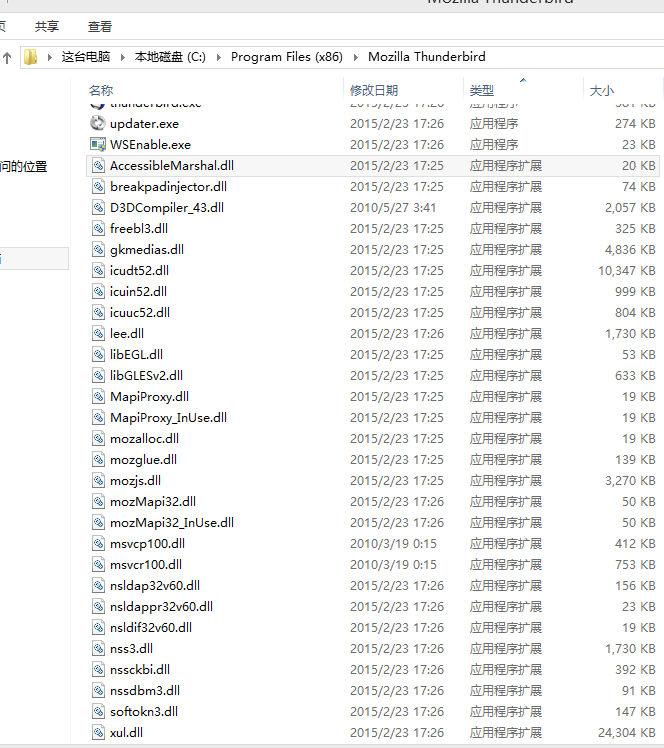Viewport: 664px width, 748px height.
Task: Click the nss3.dll file icon
Action: coord(98,648)
